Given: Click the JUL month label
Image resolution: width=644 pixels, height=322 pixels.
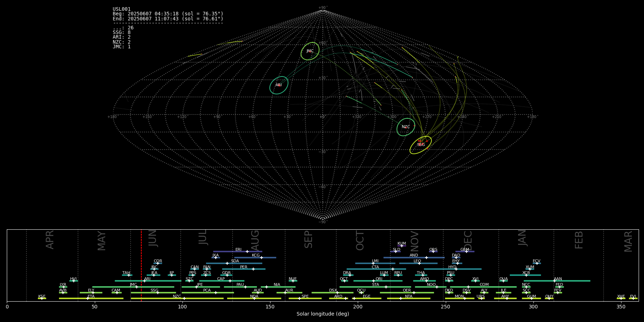Looking at the screenshot, I should pyautogui.click(x=203, y=237).
